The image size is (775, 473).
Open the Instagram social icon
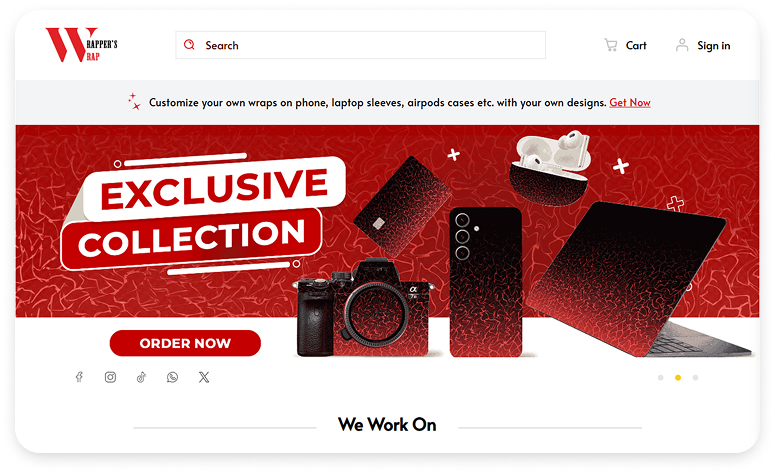pos(110,377)
